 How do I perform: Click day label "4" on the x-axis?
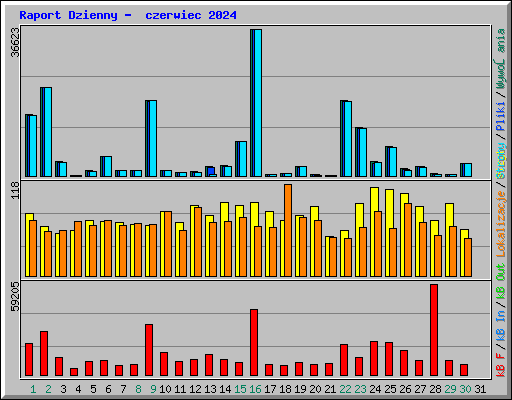(x=78, y=389)
